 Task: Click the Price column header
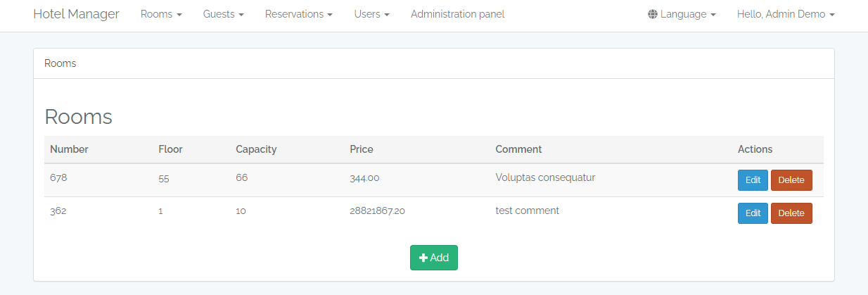(362, 149)
